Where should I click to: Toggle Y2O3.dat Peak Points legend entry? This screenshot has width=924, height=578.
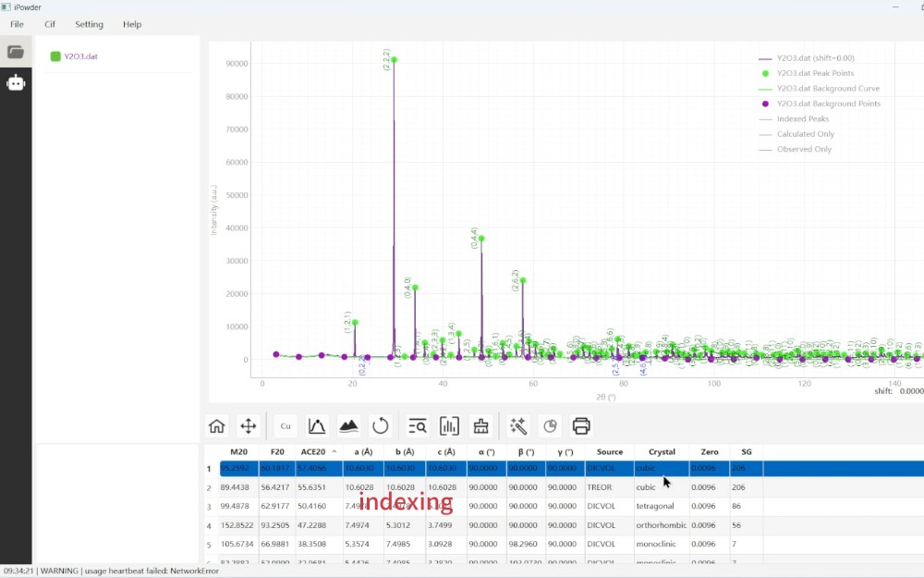click(x=807, y=73)
